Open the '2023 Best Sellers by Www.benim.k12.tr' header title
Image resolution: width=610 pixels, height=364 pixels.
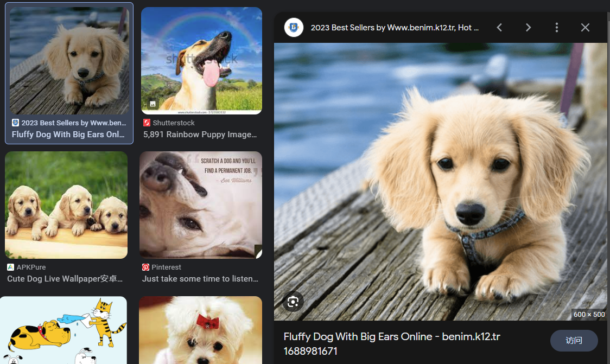(x=395, y=28)
